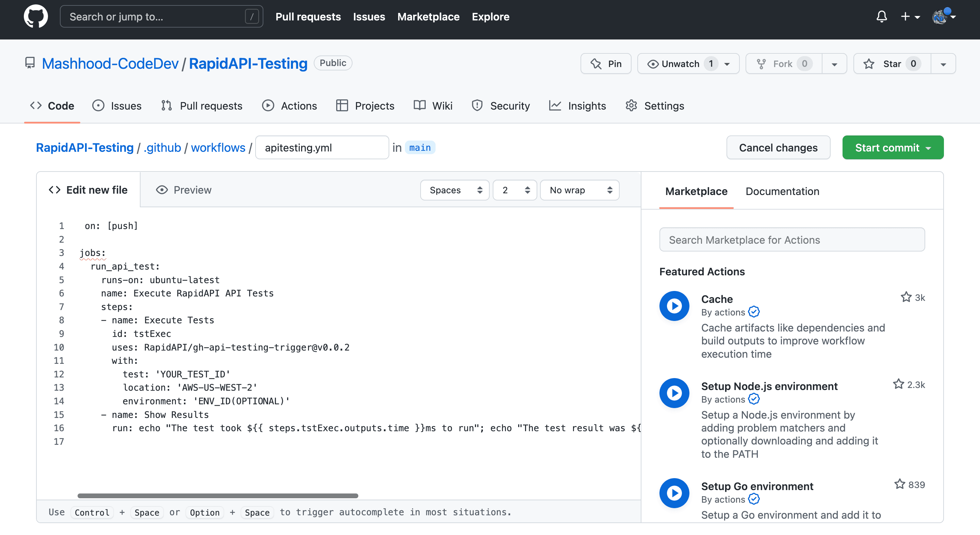980x535 pixels.
Task: Expand the Fork options dropdown
Action: [x=834, y=64]
